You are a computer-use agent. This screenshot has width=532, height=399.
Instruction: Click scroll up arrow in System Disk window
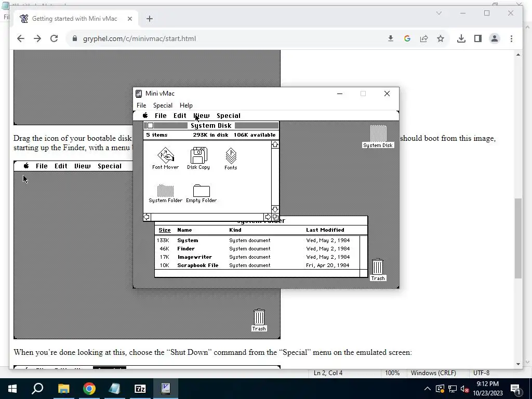tap(275, 144)
